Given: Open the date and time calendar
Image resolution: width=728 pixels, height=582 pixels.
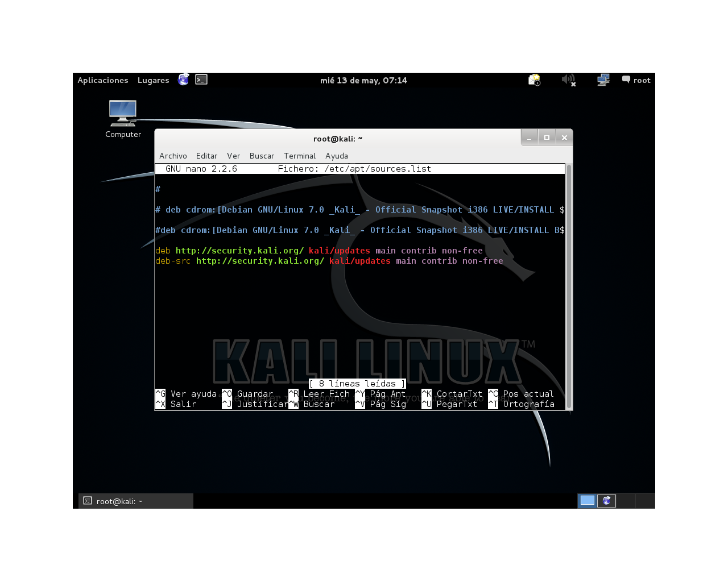Looking at the screenshot, I should click(x=363, y=80).
